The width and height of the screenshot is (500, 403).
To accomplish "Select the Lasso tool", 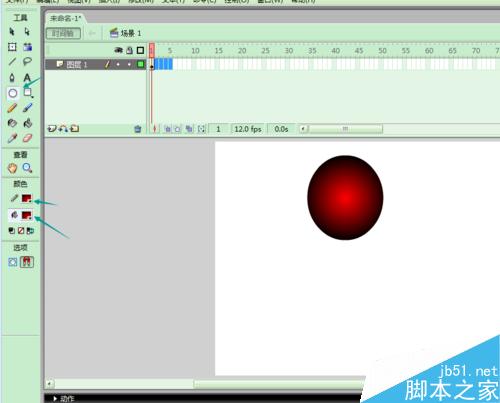I will 27,62.
